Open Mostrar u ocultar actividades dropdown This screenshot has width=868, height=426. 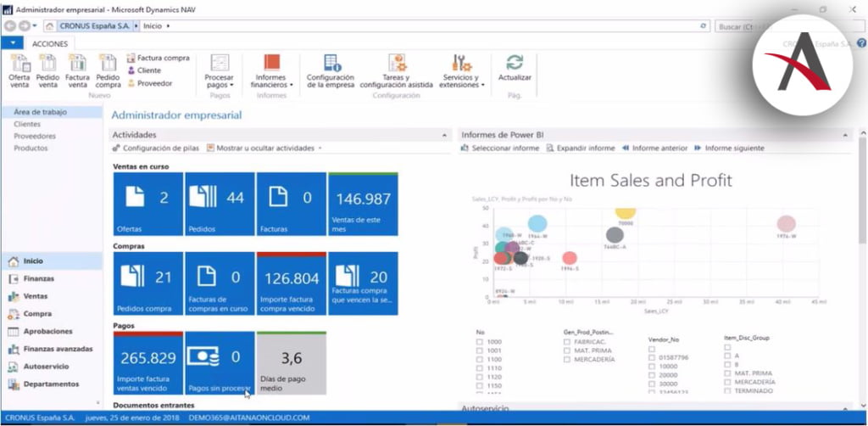pyautogui.click(x=264, y=149)
